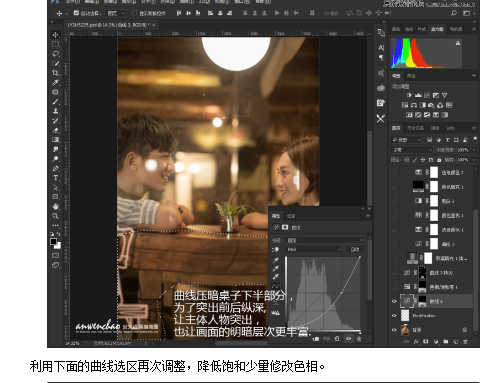Select the Horizontal Type tool
488x383 pixels.
coord(56,178)
